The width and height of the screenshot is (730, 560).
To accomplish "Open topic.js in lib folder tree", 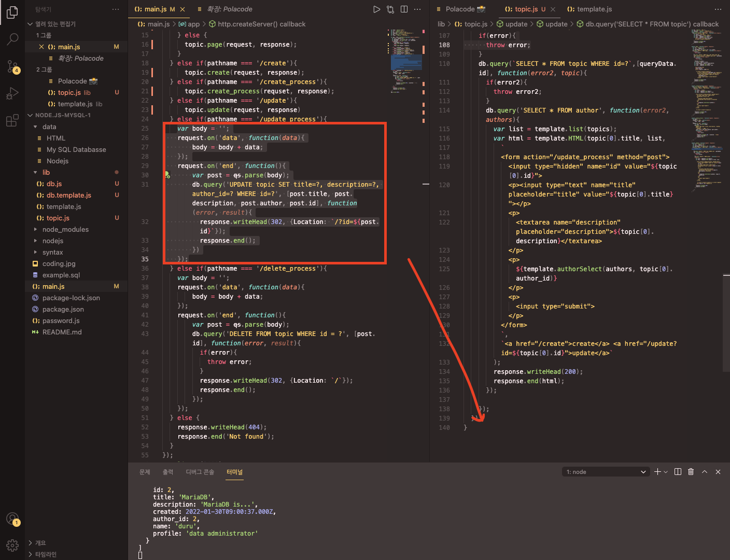I will coord(76,218).
